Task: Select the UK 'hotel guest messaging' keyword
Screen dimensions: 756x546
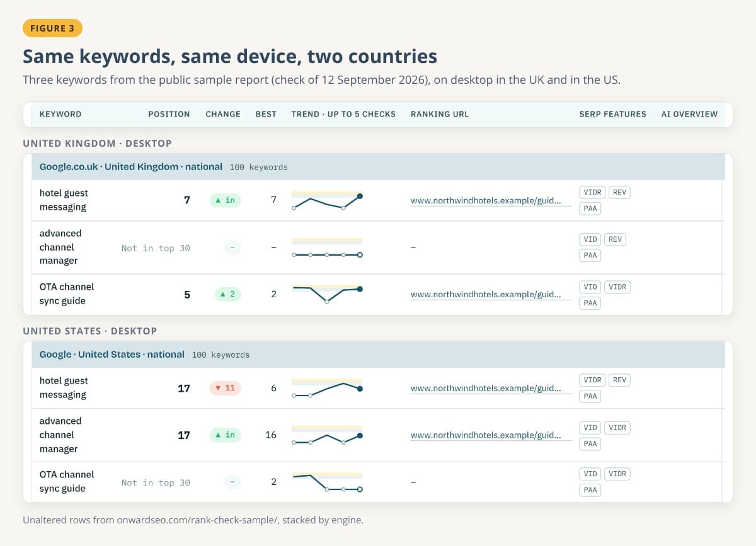Action: pyautogui.click(x=64, y=200)
